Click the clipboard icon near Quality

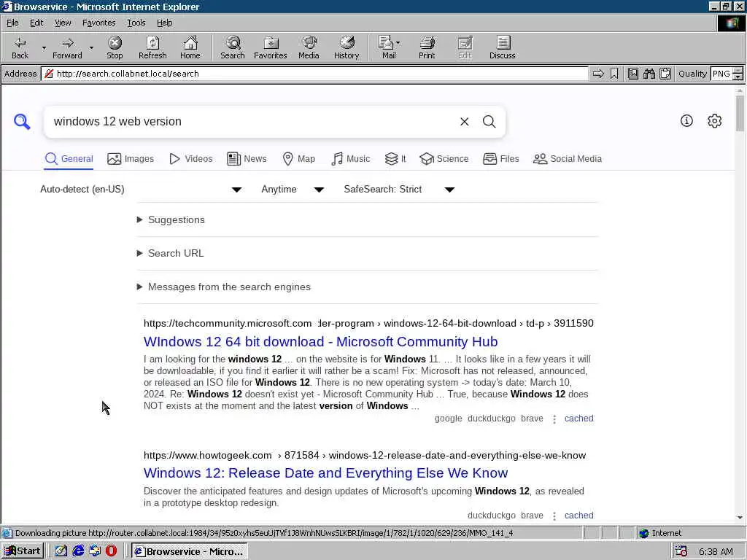click(x=665, y=74)
